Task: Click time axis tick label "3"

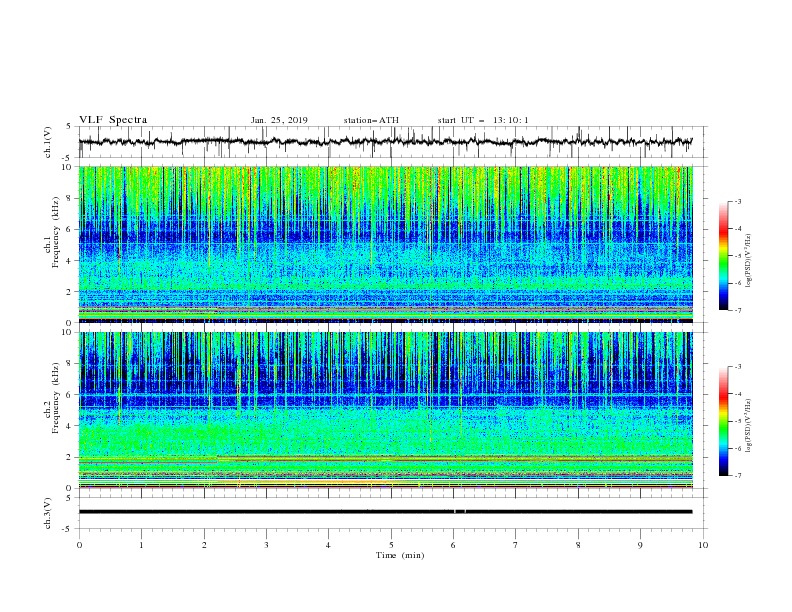Action: click(x=266, y=545)
